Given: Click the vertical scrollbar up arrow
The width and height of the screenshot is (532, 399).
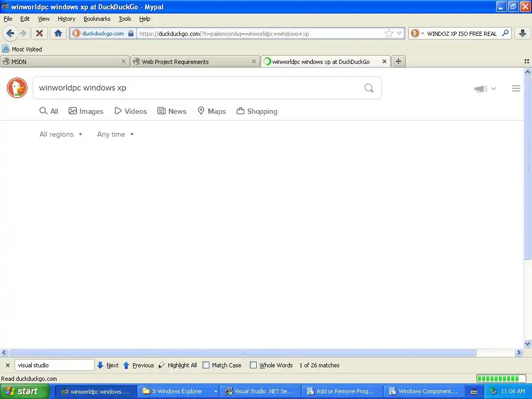Looking at the screenshot, I should pos(528,72).
